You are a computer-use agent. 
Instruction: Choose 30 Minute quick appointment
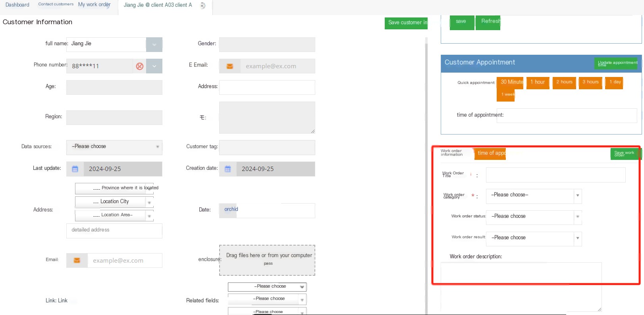coord(510,83)
